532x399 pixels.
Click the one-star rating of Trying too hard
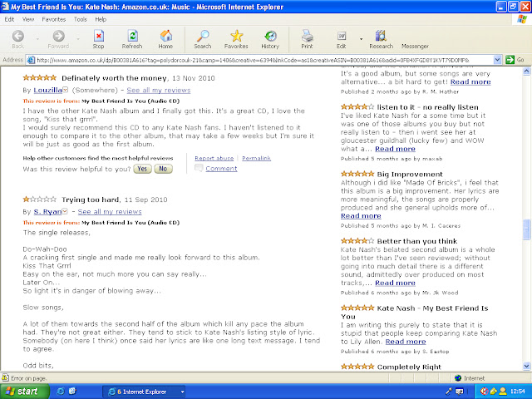pyautogui.click(x=39, y=199)
